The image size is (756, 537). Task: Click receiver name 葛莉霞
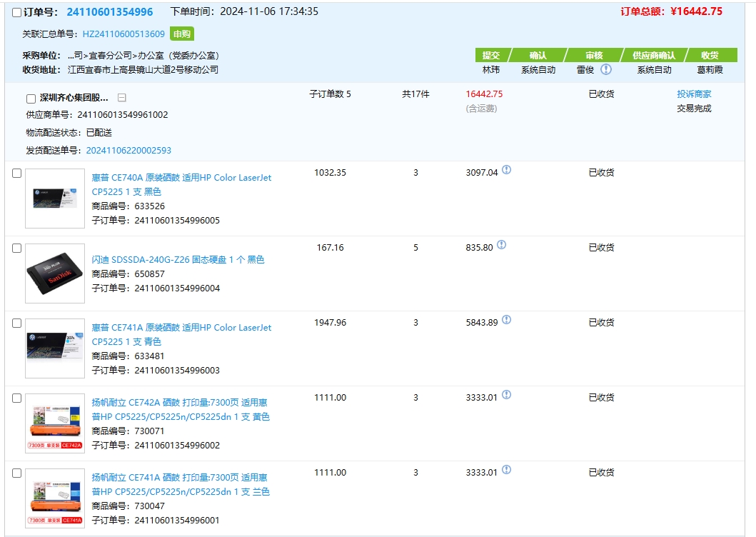(710, 70)
